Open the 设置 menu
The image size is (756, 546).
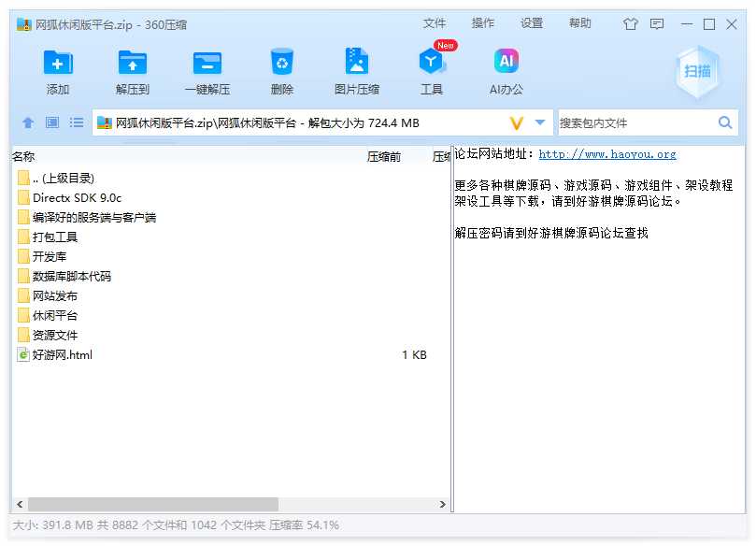pos(532,23)
